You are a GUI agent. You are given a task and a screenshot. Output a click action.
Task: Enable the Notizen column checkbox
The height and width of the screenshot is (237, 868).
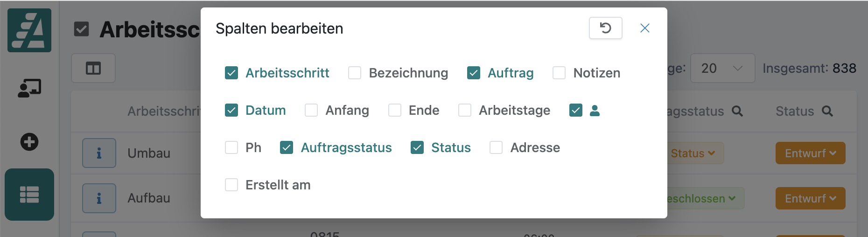tap(559, 73)
